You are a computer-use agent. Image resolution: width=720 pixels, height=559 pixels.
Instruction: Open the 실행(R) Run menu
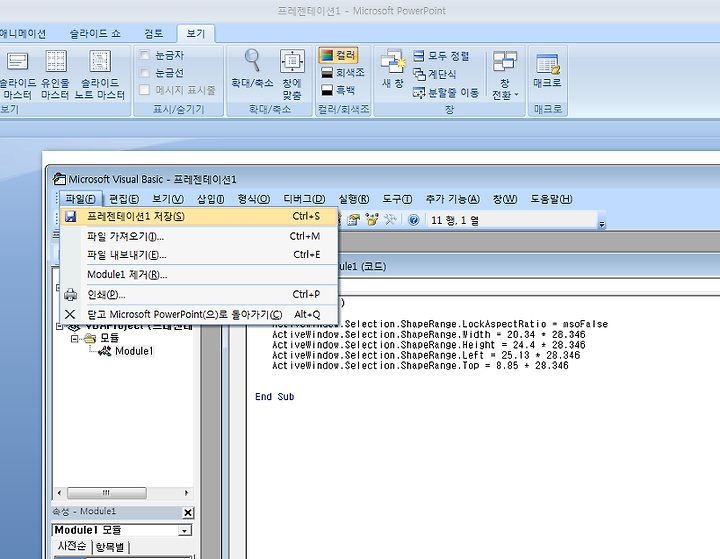pyautogui.click(x=354, y=199)
